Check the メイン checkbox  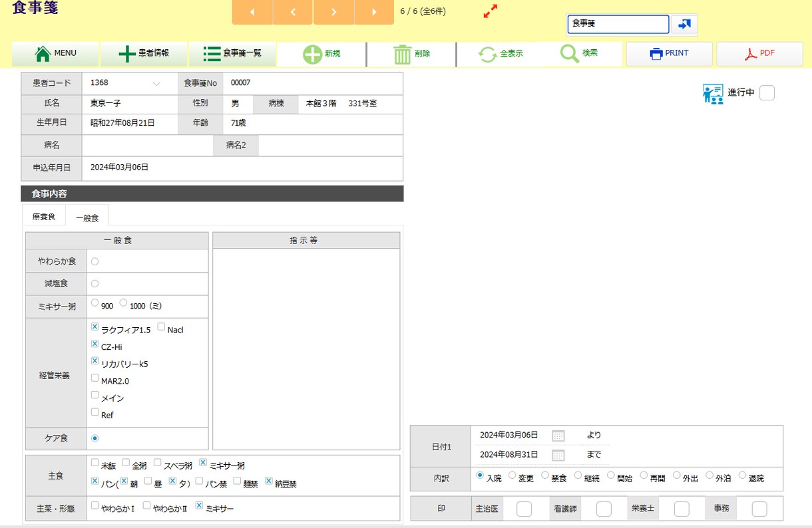coord(95,395)
